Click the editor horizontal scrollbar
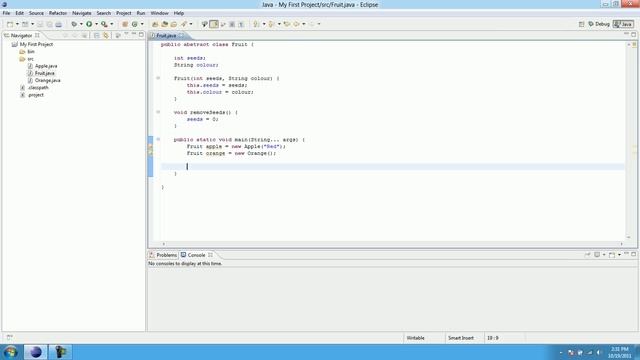The image size is (640, 360). (393, 244)
